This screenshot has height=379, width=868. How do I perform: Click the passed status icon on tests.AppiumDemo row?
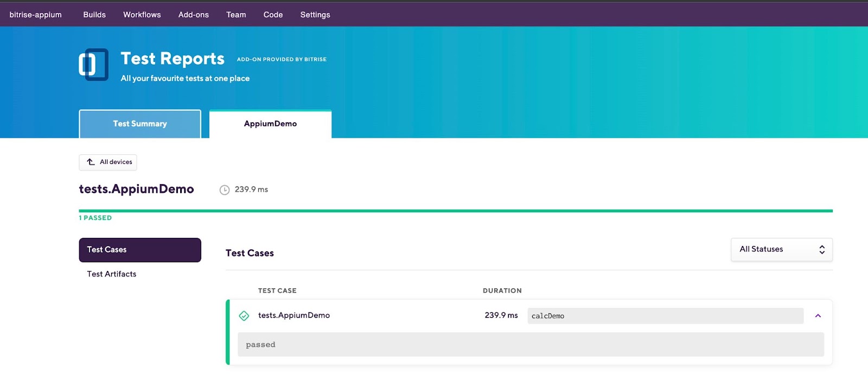pyautogui.click(x=244, y=315)
